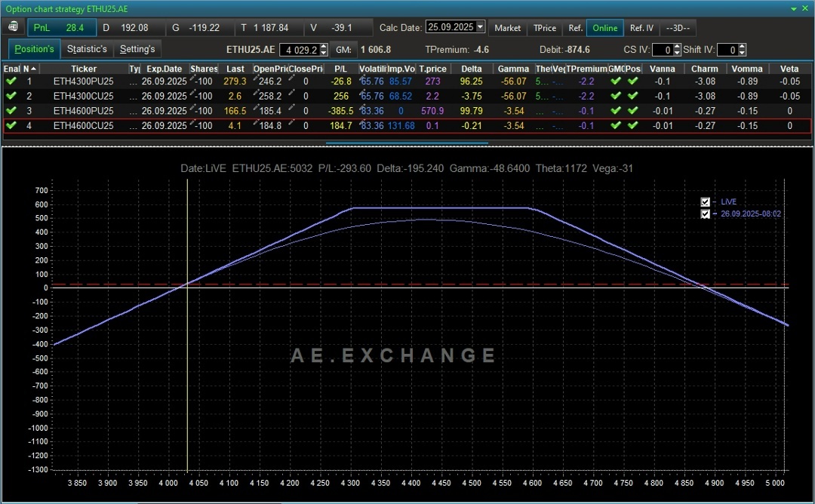Click the P/L value -385.5
815x504 pixels.
pos(341,111)
